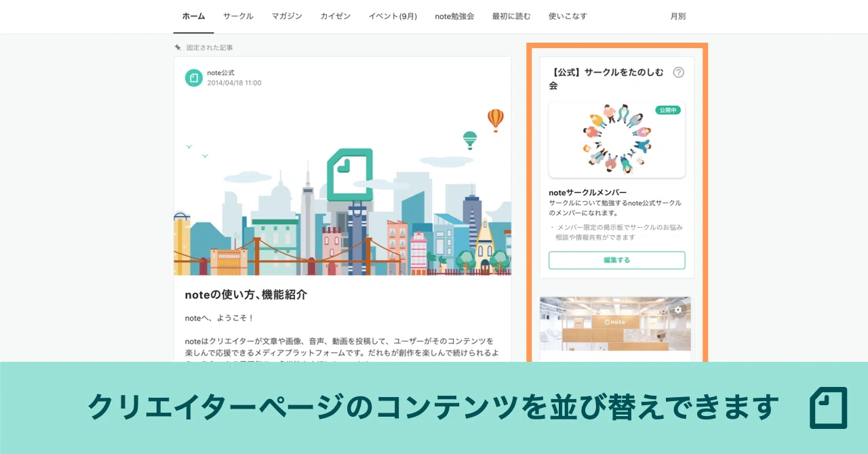Open article title noteの使い方、機能紹介
The height and width of the screenshot is (454, 868).
(x=246, y=295)
